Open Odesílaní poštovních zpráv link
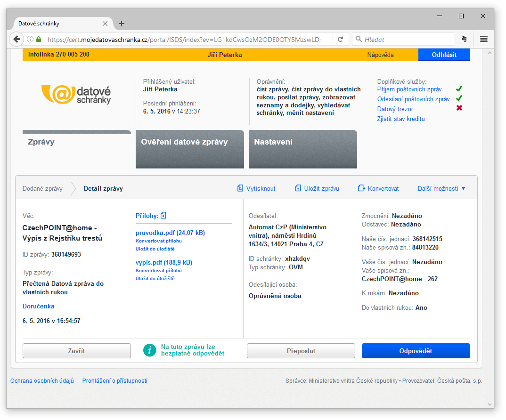Viewport: 506px width, 420px height. tap(413, 99)
